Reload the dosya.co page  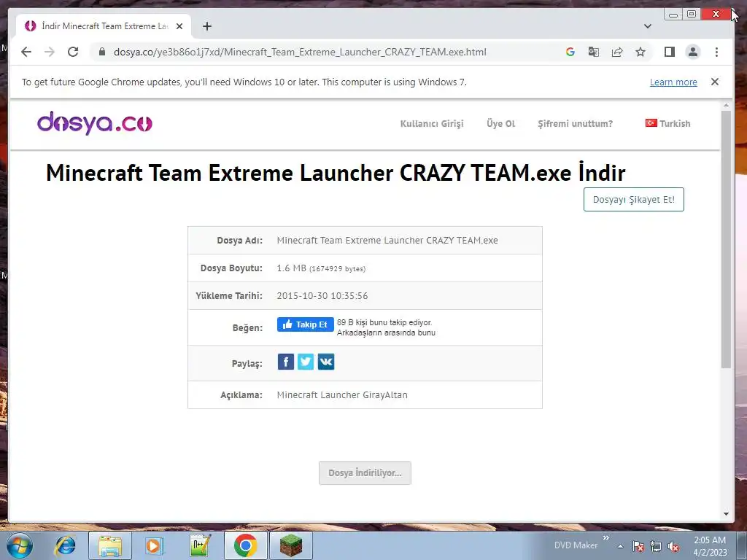(x=73, y=52)
